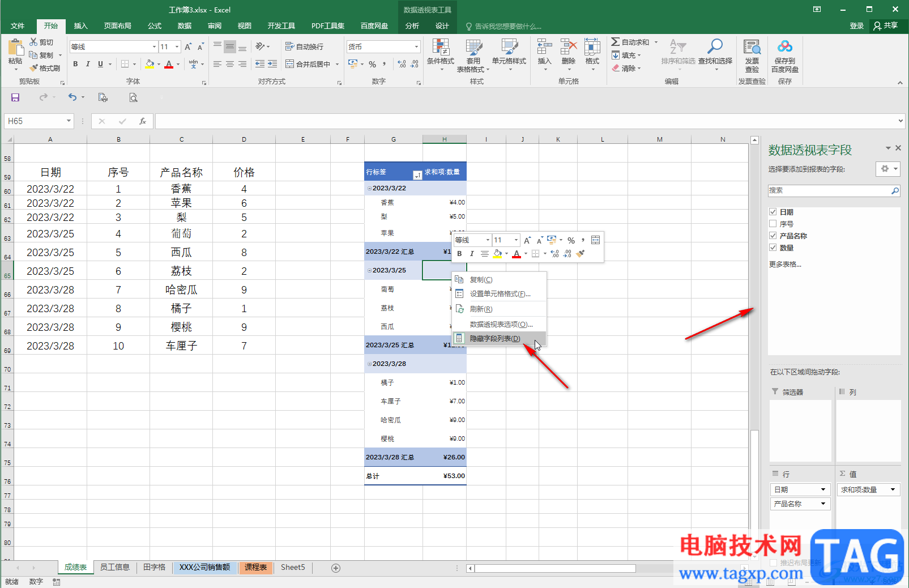
Task: Collapse the 2023/3/22 pivot group
Action: coord(369,188)
